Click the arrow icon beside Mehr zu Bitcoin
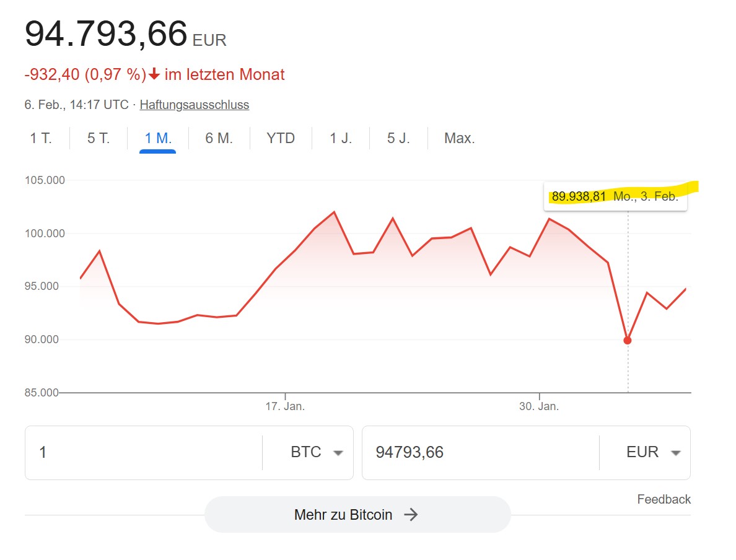 [411, 514]
